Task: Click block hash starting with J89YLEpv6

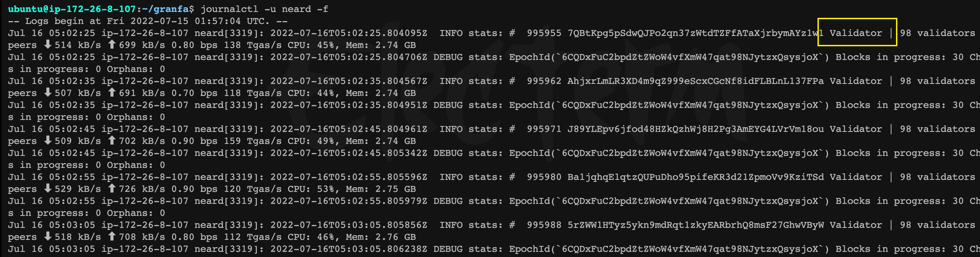Action: click(695, 129)
